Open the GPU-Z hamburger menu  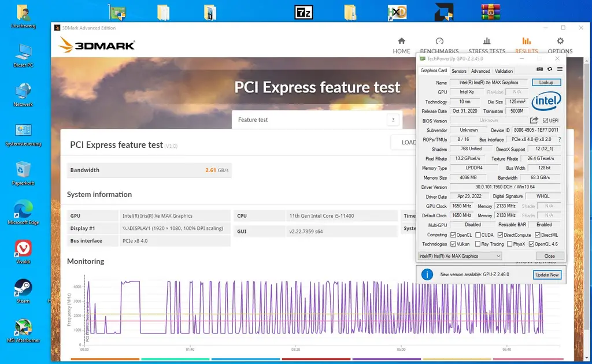click(559, 69)
